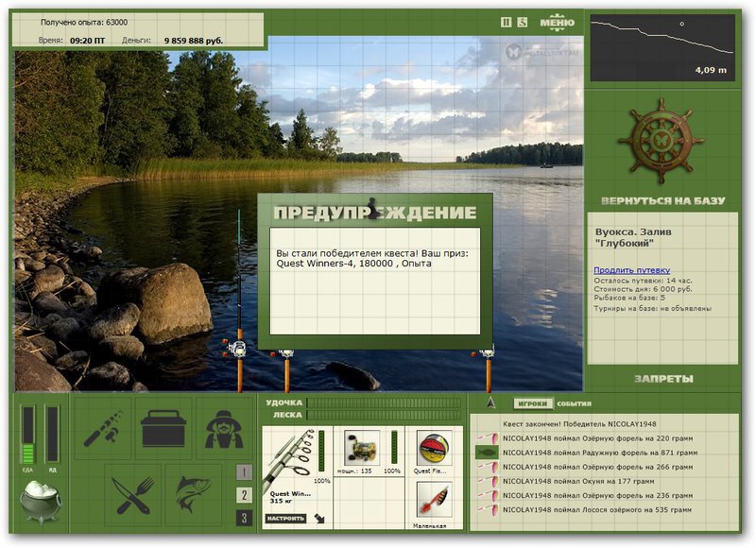Click the reel 100% durability bar
The height and width of the screenshot is (548, 756).
pos(394,448)
